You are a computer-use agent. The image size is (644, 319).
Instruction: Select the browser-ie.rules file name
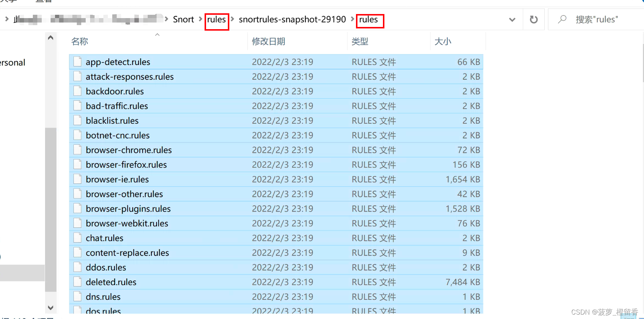tap(117, 179)
